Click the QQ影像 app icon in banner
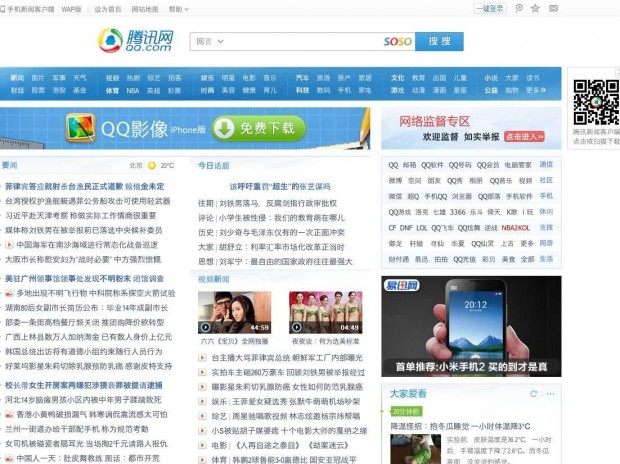 80,127
